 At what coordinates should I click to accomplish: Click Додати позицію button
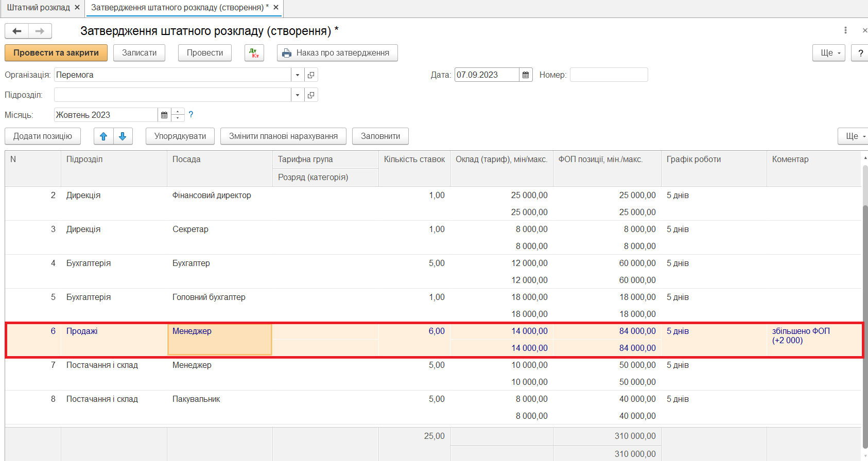tap(43, 136)
